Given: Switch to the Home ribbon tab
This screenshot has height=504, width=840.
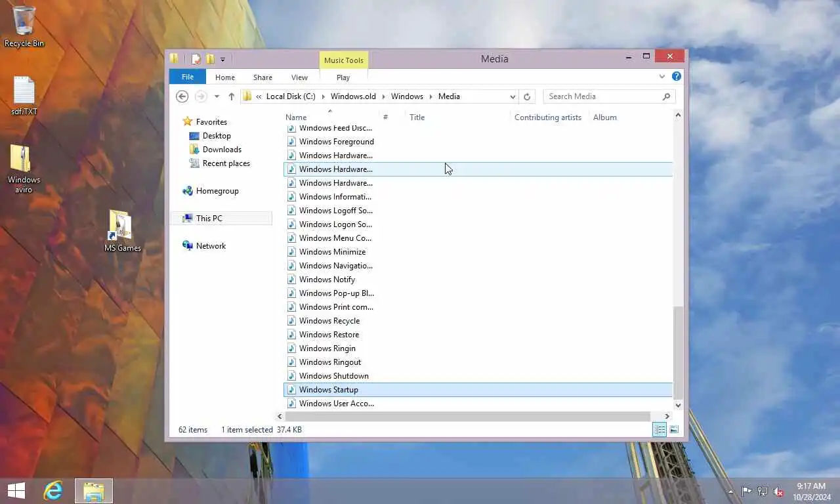Looking at the screenshot, I should (x=225, y=77).
